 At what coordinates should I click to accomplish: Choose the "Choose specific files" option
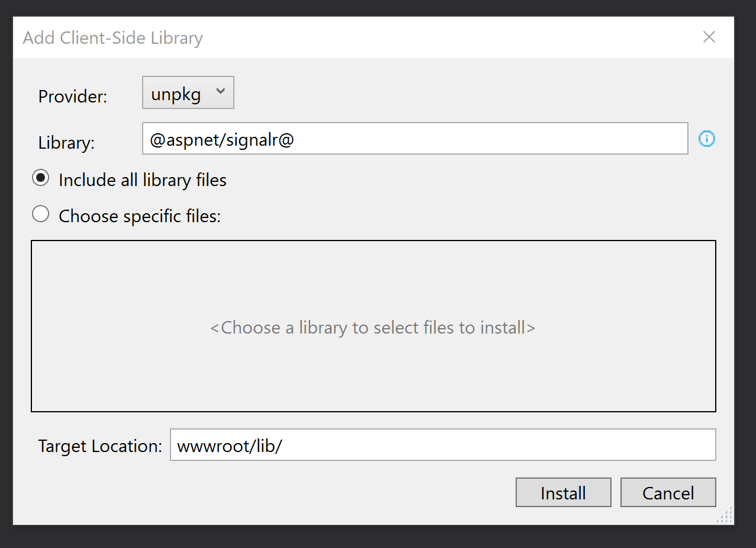click(40, 214)
